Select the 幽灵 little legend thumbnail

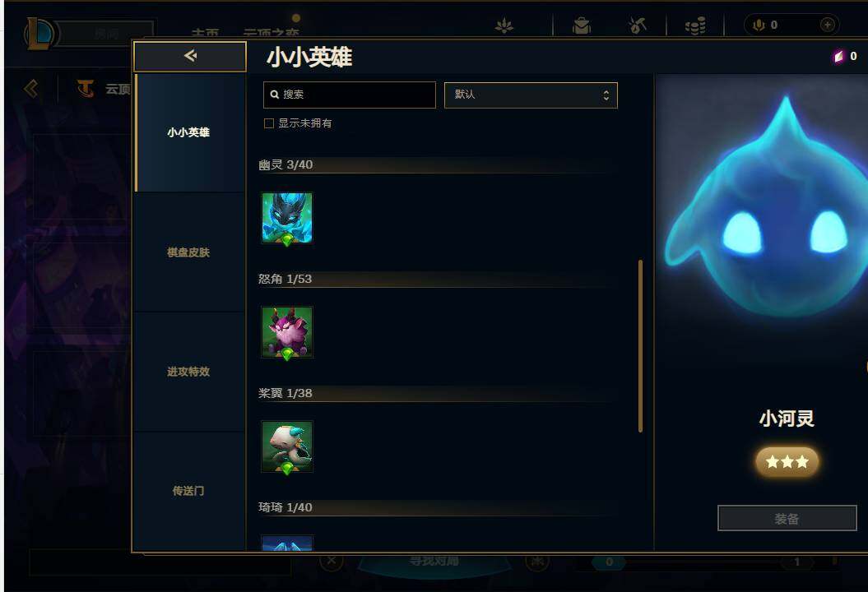pyautogui.click(x=287, y=218)
